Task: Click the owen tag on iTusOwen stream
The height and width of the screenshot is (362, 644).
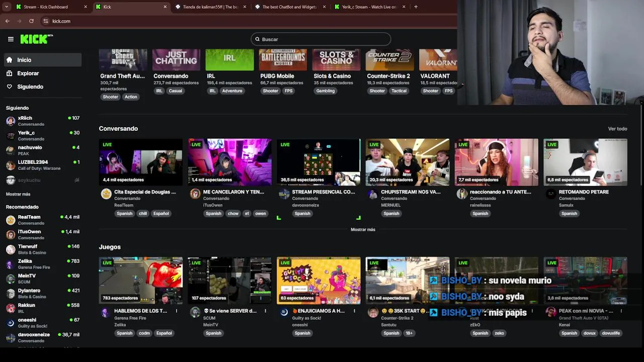Action: pos(260,214)
